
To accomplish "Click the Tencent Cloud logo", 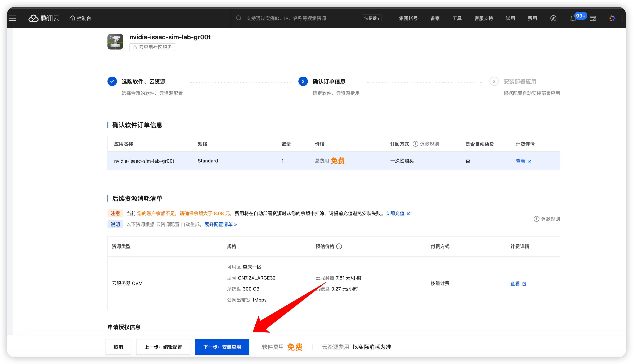I will 44,18.
